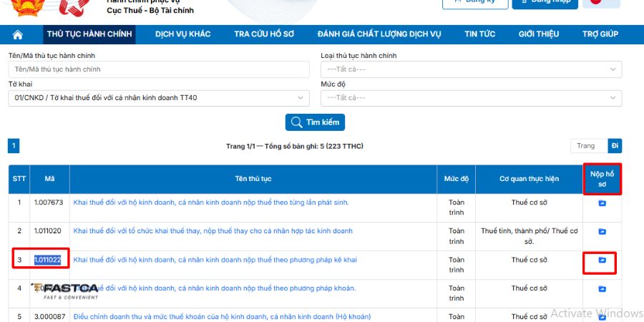
Task: Click the red flag language icon
Action: 601,3
